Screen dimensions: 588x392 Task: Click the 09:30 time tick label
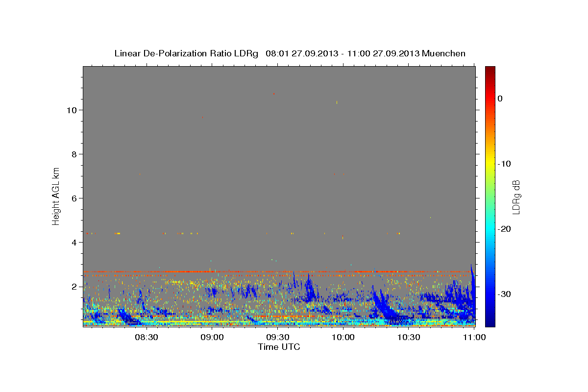(x=277, y=337)
